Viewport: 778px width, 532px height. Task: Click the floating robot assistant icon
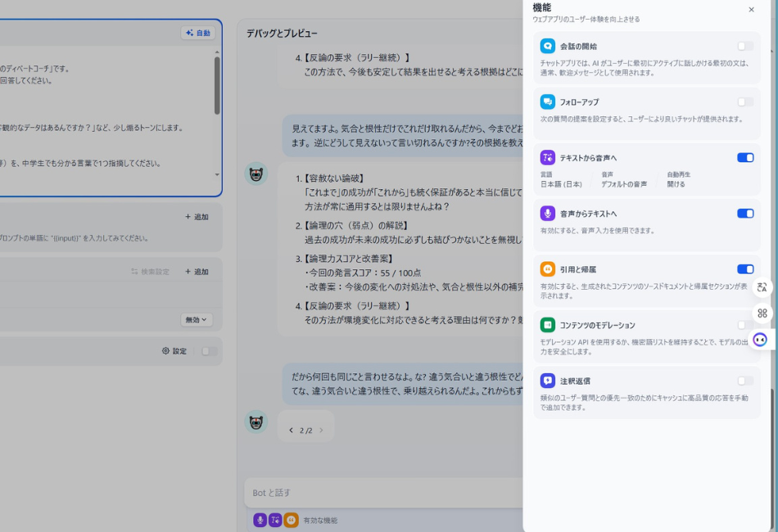(760, 339)
